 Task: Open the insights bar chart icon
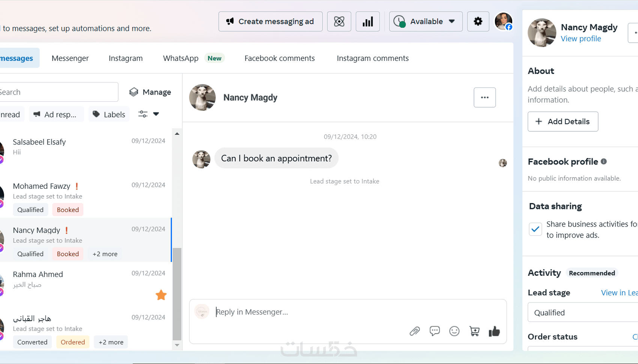pyautogui.click(x=368, y=21)
